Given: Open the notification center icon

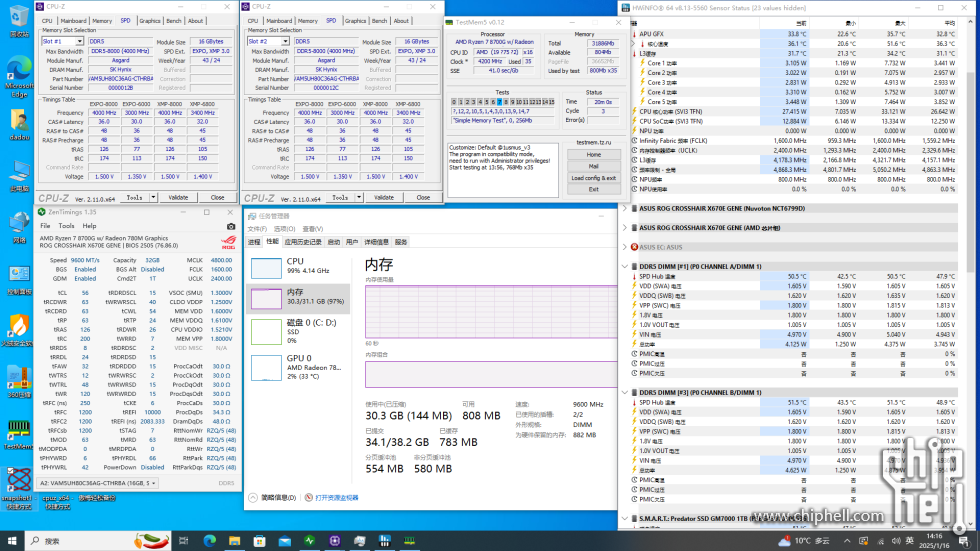Looking at the screenshot, I should pyautogui.click(x=964, y=541).
